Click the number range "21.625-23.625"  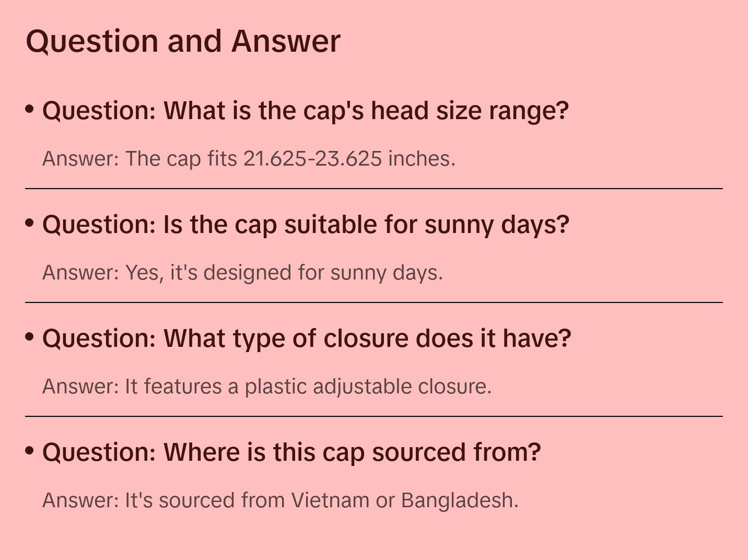pyautogui.click(x=312, y=159)
